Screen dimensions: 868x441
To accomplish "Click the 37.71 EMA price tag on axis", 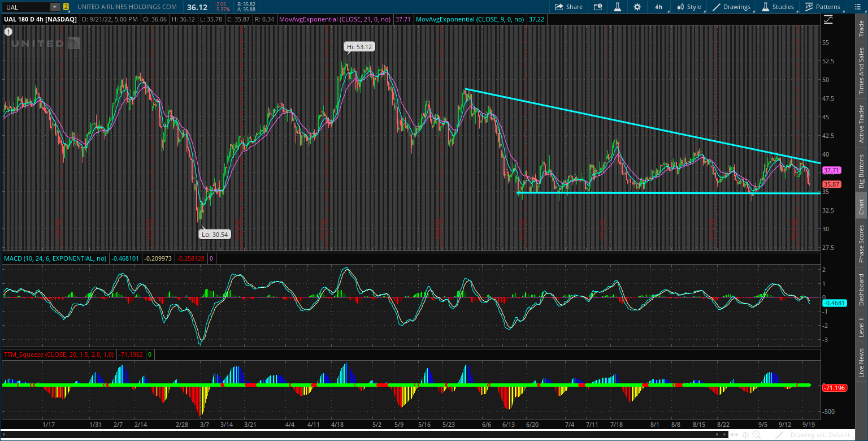I will click(831, 170).
